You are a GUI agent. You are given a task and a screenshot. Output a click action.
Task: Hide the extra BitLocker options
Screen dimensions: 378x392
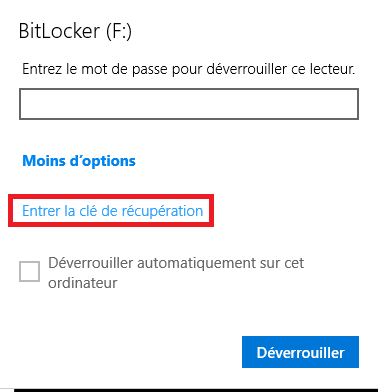pos(79,161)
